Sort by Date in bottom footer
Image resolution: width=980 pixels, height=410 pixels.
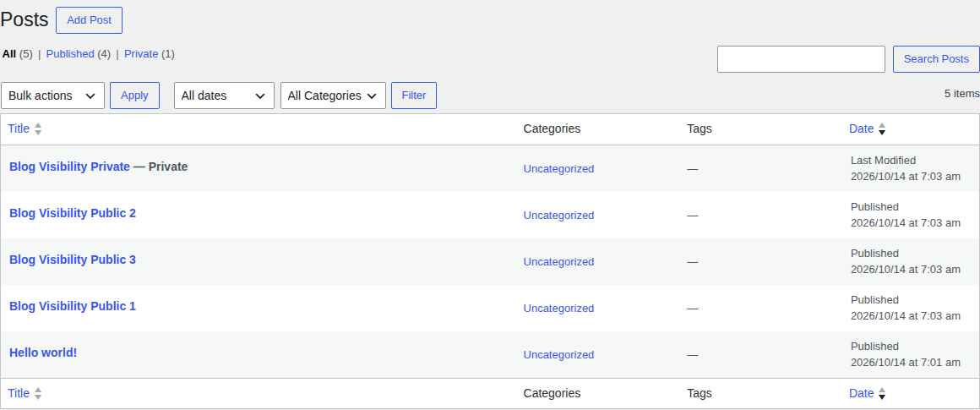coord(861,393)
